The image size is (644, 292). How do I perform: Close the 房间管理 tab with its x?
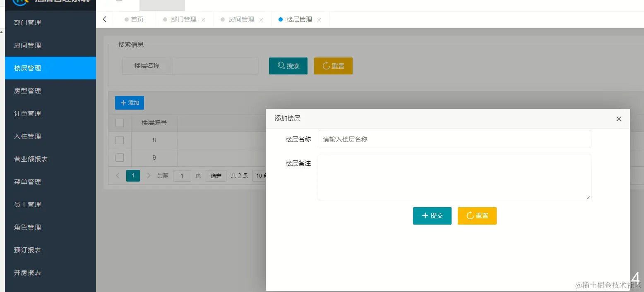(x=261, y=20)
